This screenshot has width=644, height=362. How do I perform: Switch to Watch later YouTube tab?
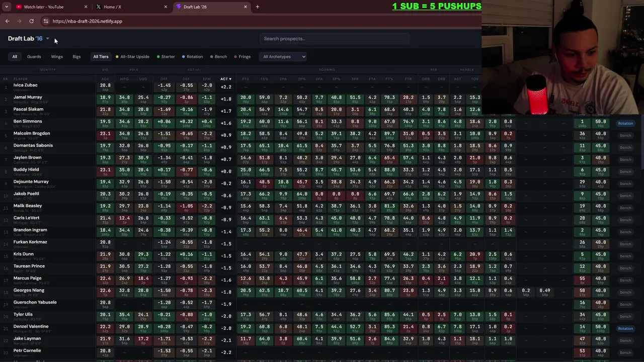coord(50,7)
